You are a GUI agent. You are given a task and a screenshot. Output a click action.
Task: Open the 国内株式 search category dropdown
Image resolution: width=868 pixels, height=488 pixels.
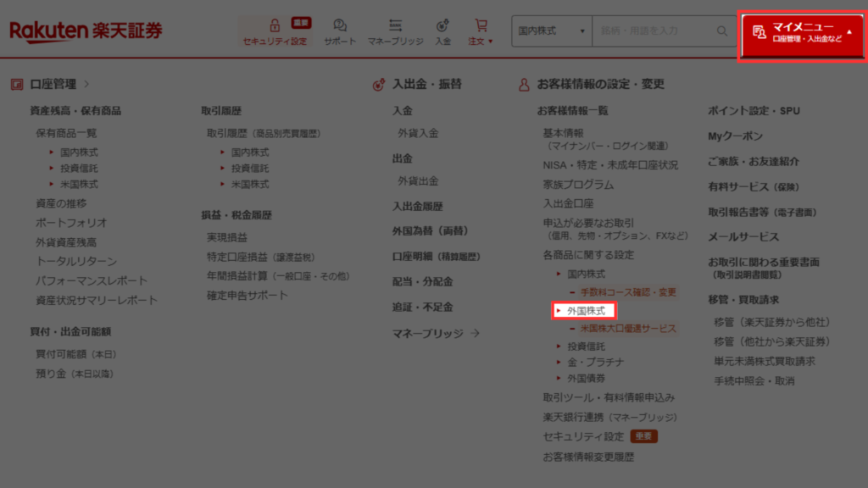point(551,30)
